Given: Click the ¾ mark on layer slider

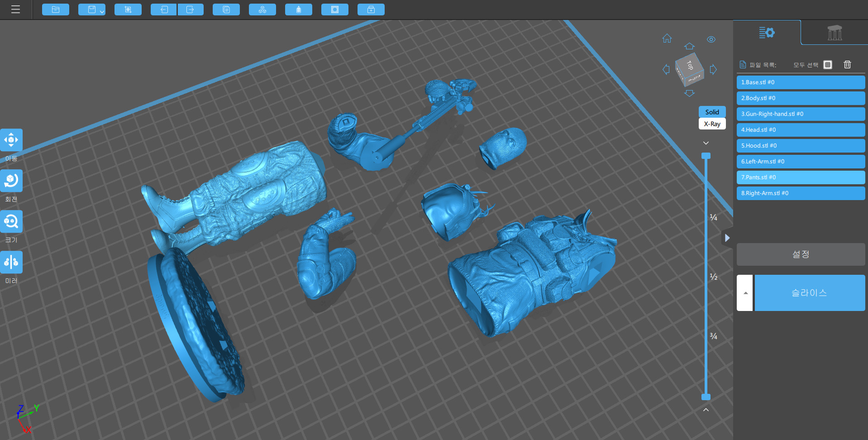Looking at the screenshot, I should click(714, 336).
